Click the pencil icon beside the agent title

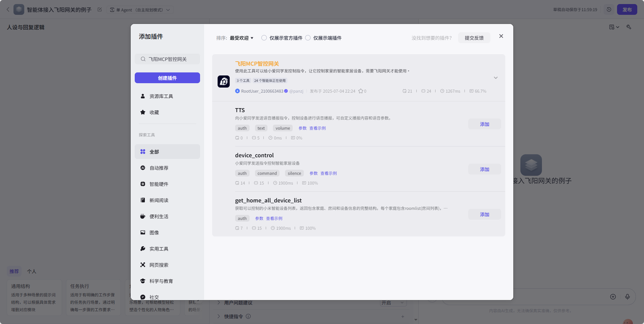click(99, 9)
